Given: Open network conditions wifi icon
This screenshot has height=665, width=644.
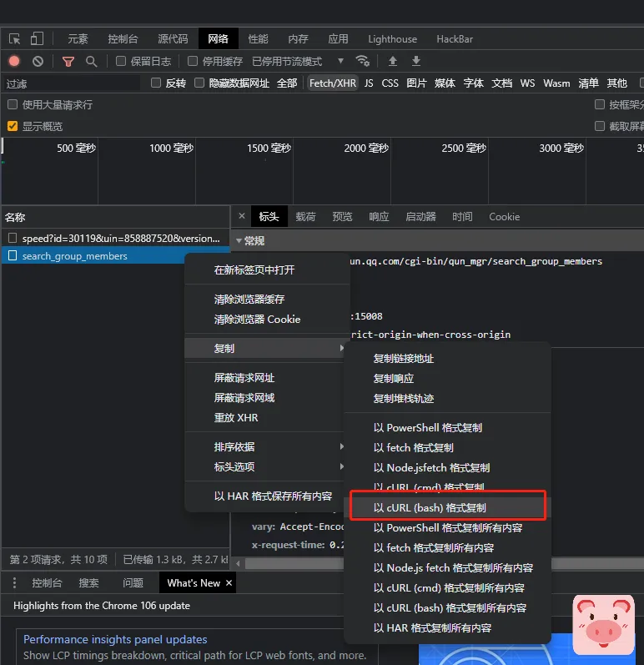Looking at the screenshot, I should (x=363, y=61).
